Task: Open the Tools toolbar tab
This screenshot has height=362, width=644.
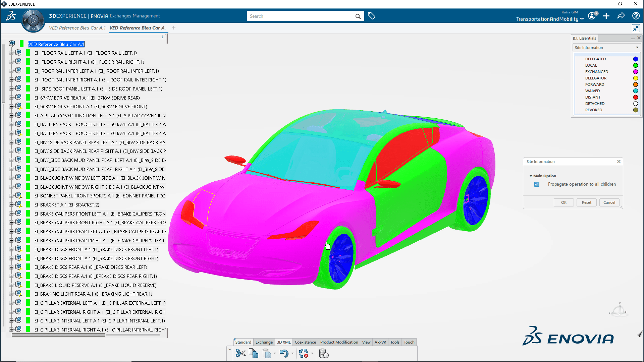Action: (x=395, y=342)
